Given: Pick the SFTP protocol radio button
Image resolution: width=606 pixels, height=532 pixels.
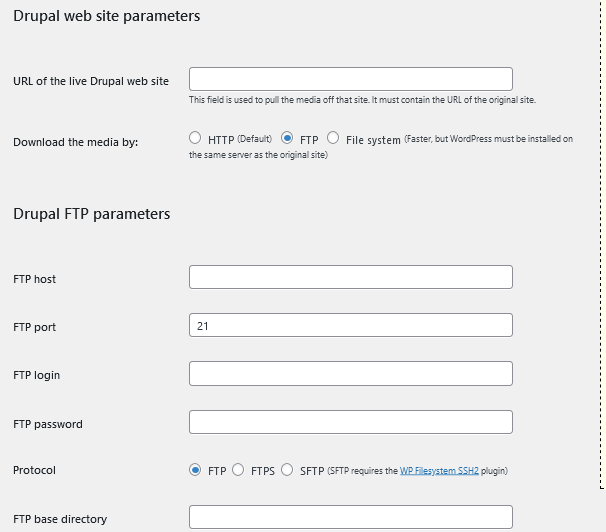Looking at the screenshot, I should click(x=287, y=470).
